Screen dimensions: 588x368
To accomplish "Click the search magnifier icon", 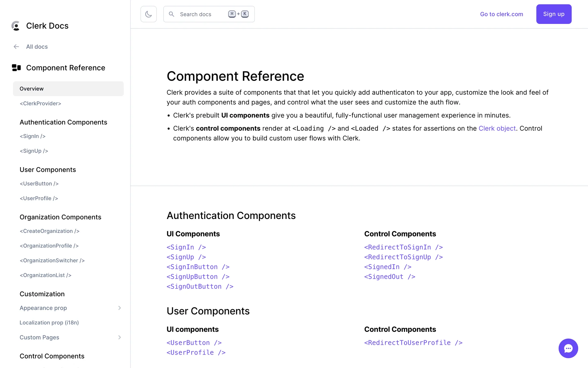I will click(171, 14).
